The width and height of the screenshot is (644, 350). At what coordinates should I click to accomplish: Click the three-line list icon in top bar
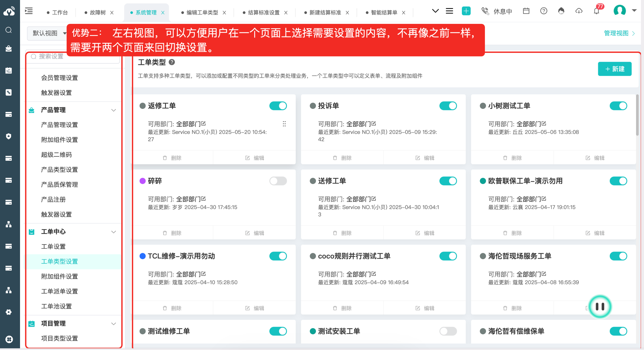449,11
